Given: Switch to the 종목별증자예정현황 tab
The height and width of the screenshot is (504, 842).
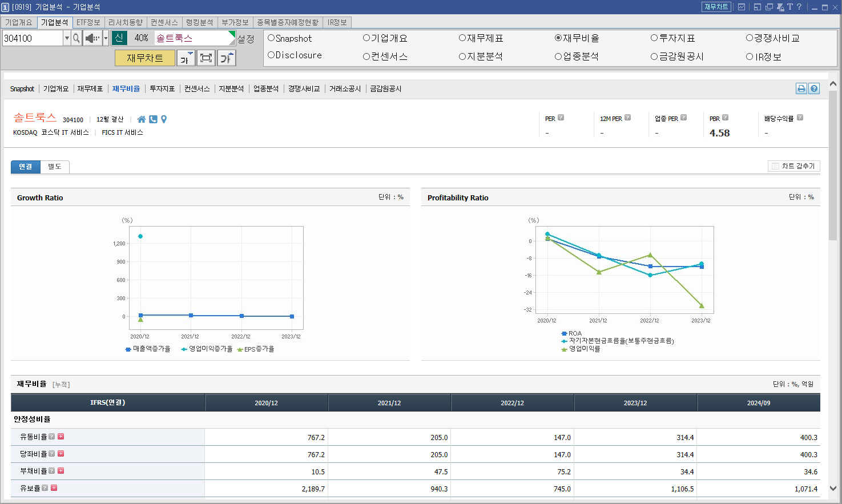Looking at the screenshot, I should 288,22.
